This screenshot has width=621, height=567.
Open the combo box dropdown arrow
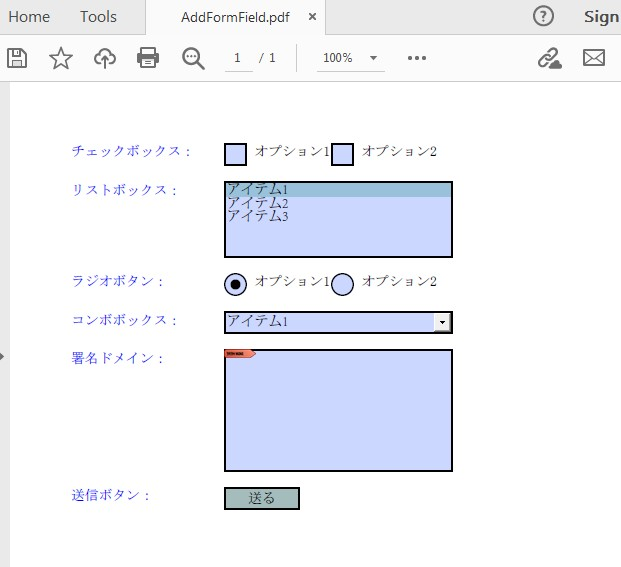tap(442, 322)
